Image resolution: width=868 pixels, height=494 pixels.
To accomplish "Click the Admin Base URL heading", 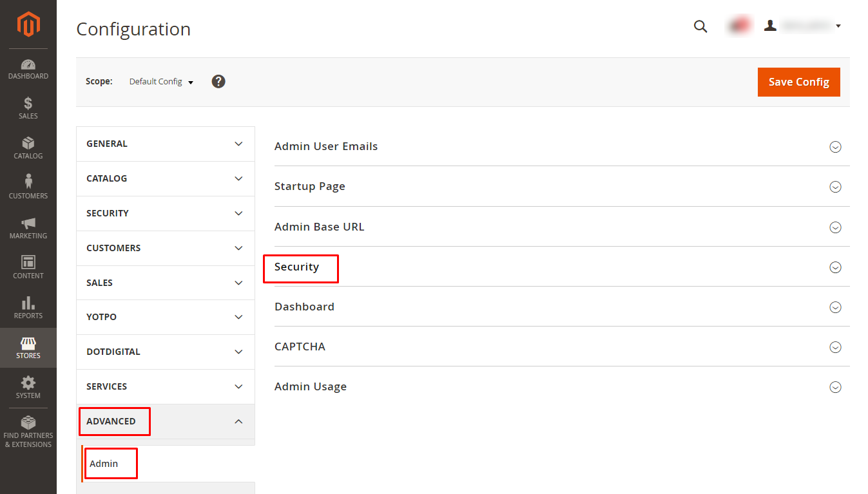I will pos(320,227).
